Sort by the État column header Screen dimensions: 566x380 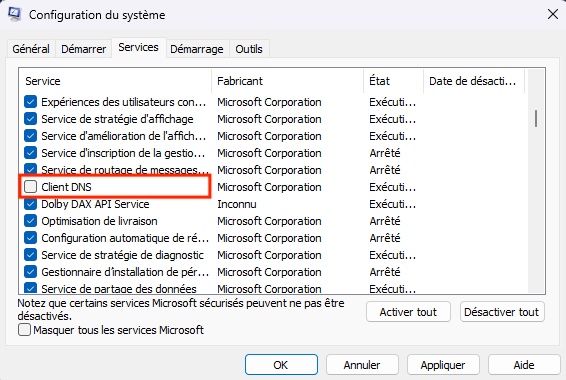click(x=394, y=81)
